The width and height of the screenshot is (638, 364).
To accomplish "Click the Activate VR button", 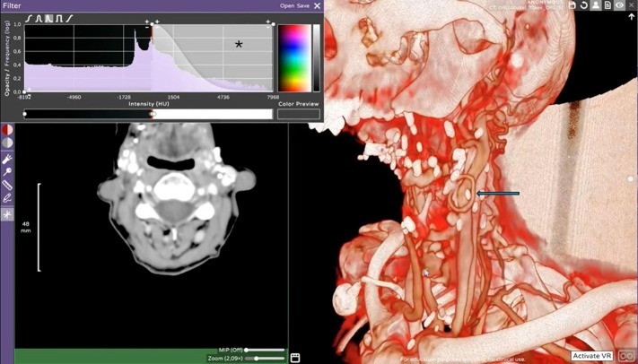I will [591, 356].
